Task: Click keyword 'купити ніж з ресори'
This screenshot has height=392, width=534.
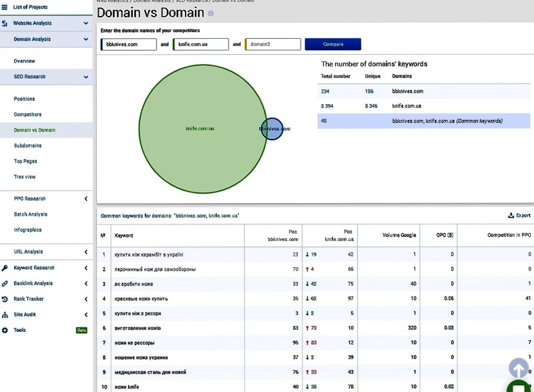Action: point(138,313)
